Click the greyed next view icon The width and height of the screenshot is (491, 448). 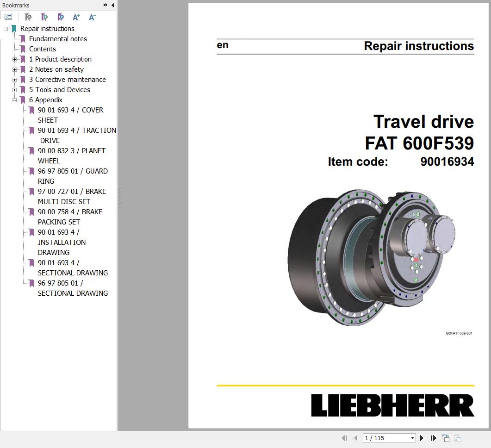point(458,438)
